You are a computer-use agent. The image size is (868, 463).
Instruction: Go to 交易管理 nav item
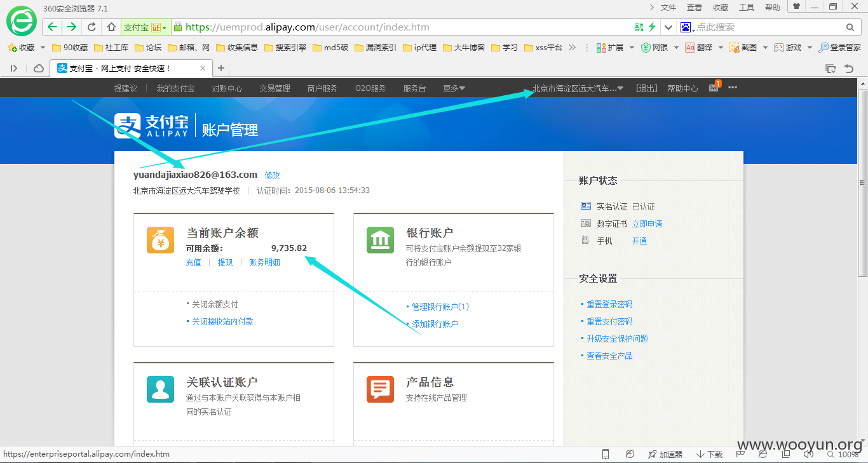click(275, 88)
